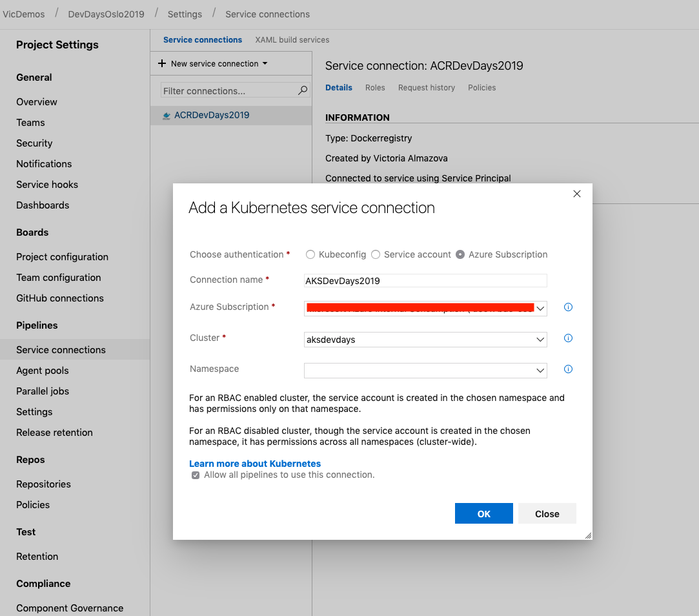The height and width of the screenshot is (616, 699).
Task: Click the search magnifier in Filter connections
Action: [x=302, y=91]
